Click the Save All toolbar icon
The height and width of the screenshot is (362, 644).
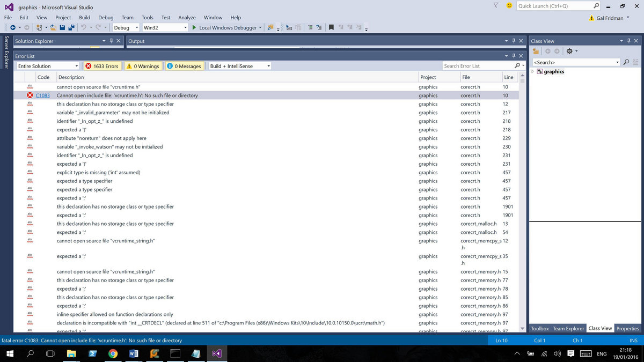(x=71, y=27)
